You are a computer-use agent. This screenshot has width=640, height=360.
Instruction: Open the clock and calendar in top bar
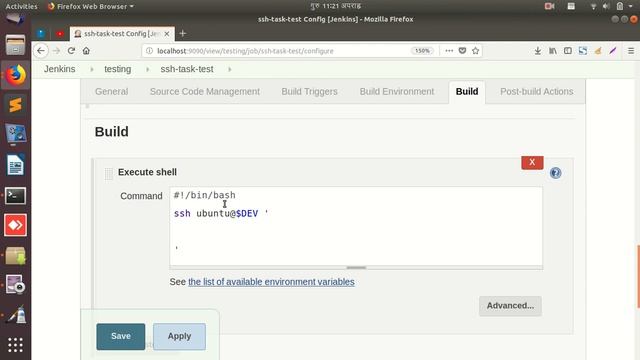[x=336, y=6]
